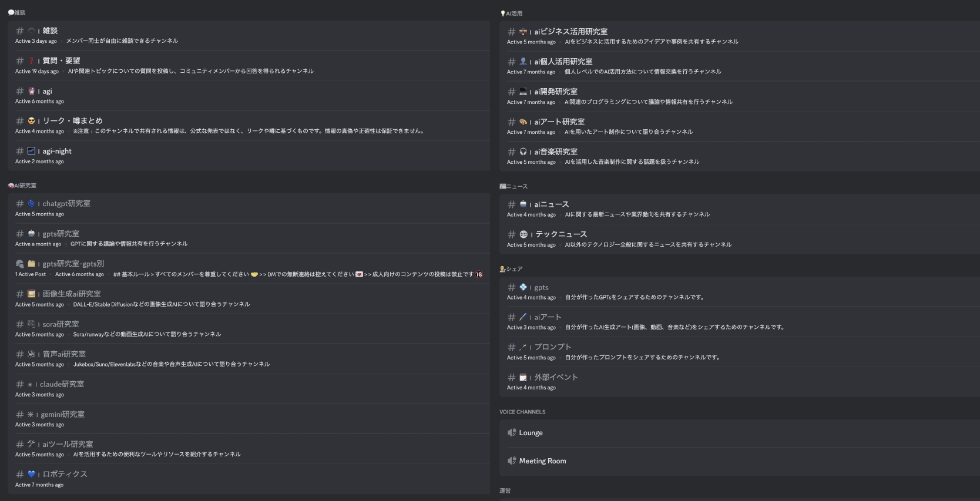Click the forum icon beside gpts研究室-gpts別
Viewport: 980px width, 501px height.
coord(20,264)
